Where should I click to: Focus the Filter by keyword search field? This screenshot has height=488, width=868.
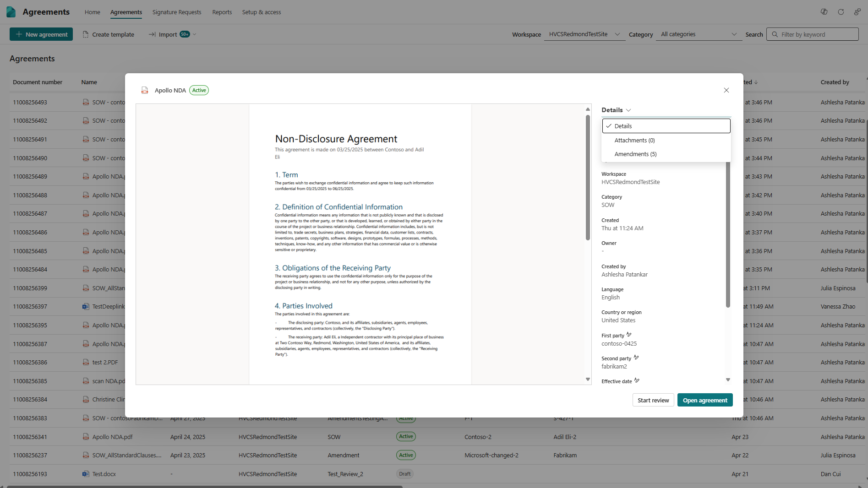813,34
